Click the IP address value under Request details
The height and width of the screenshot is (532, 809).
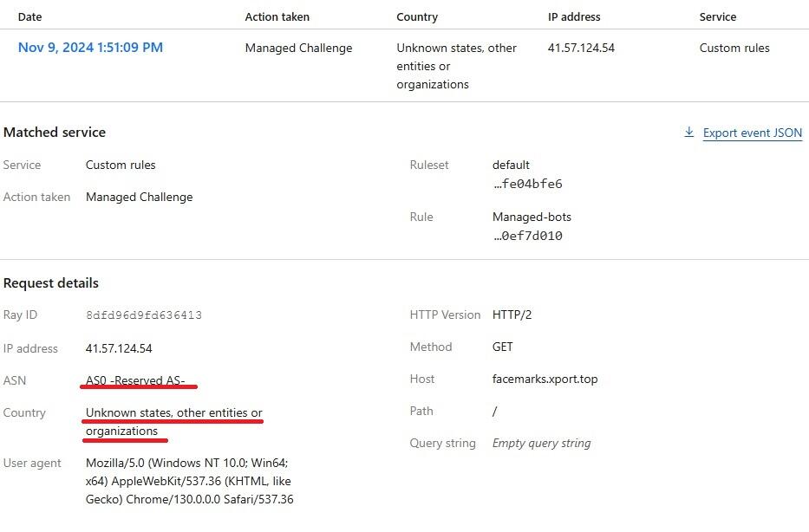119,348
